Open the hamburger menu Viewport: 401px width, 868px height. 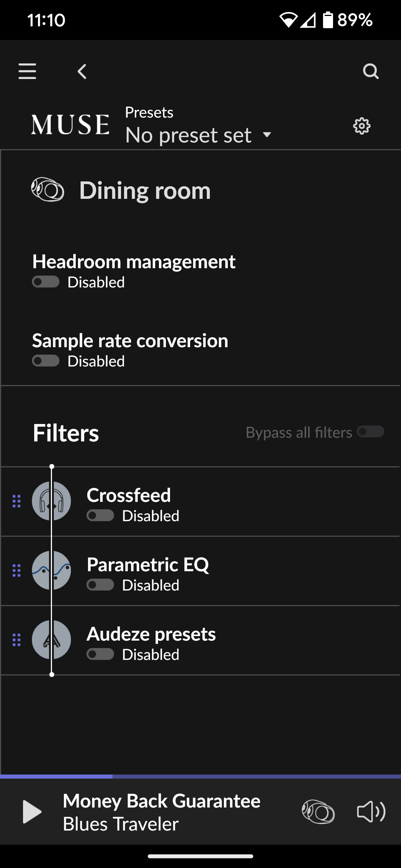pos(27,71)
